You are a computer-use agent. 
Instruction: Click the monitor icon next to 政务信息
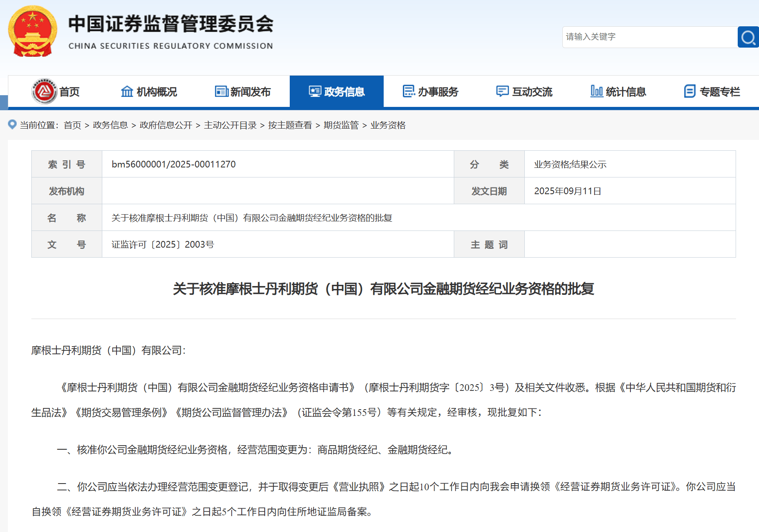(314, 91)
